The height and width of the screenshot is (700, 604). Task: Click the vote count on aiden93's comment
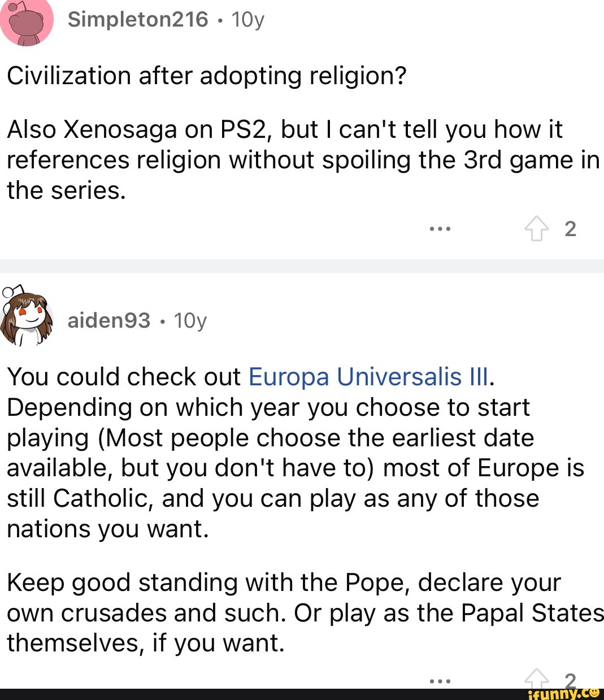pos(570,680)
